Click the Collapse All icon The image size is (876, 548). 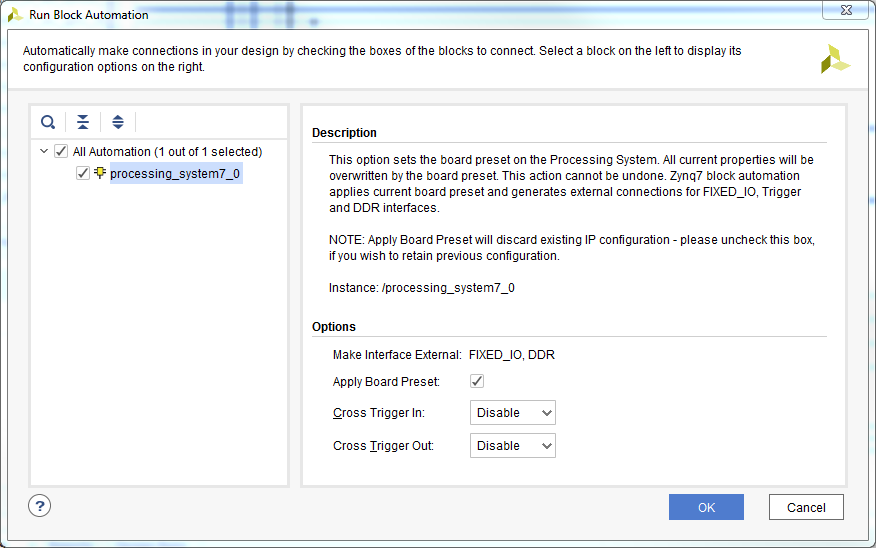point(83,122)
